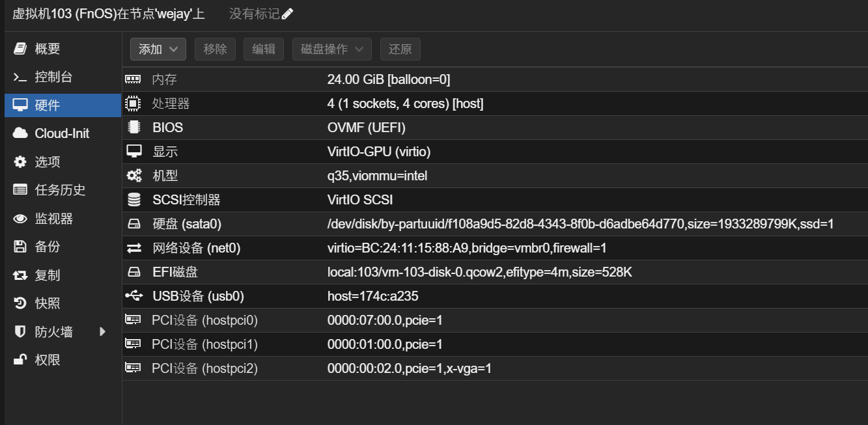Click the pencil icon to edit tags
Screen dimensions: 868x425
coord(288,14)
